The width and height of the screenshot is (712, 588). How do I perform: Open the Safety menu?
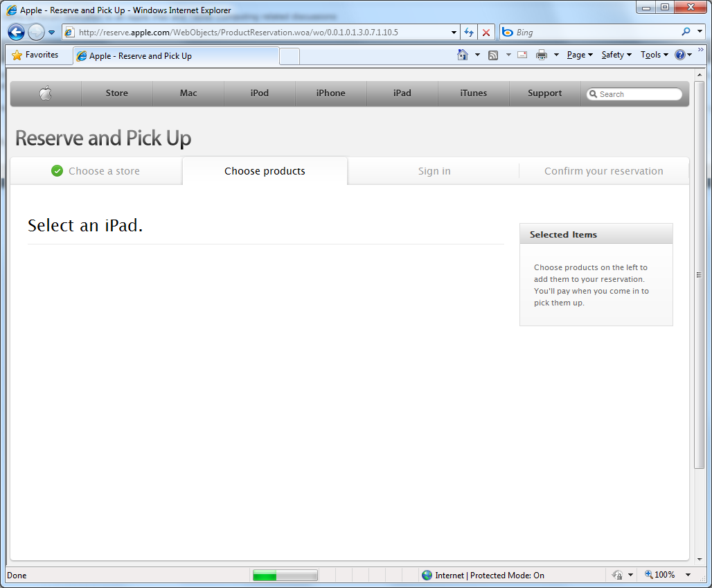[616, 55]
